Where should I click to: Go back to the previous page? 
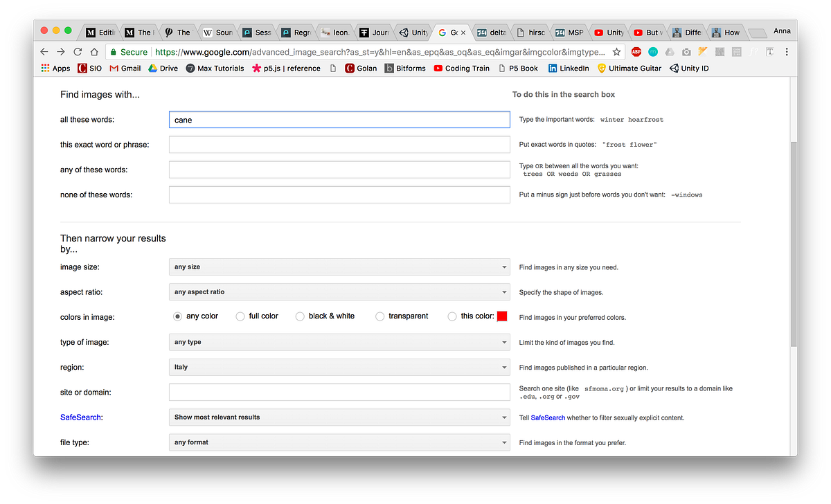point(44,52)
